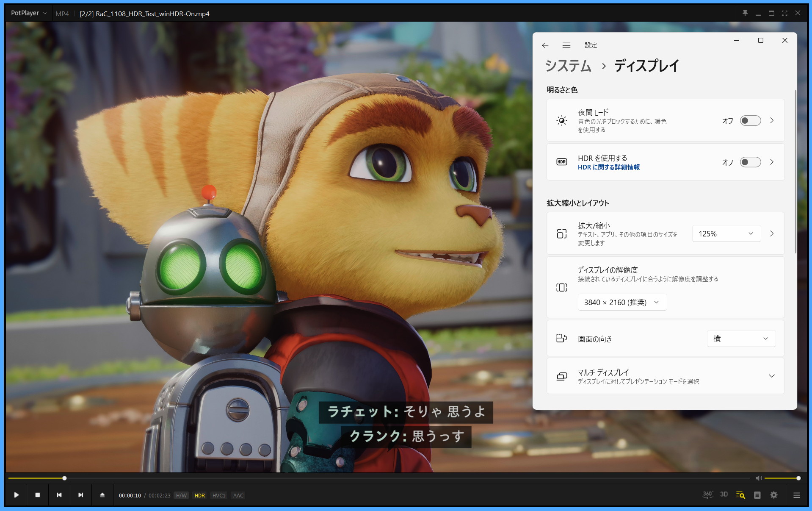Close the Settings window
Image resolution: width=812 pixels, height=511 pixels.
tap(785, 40)
